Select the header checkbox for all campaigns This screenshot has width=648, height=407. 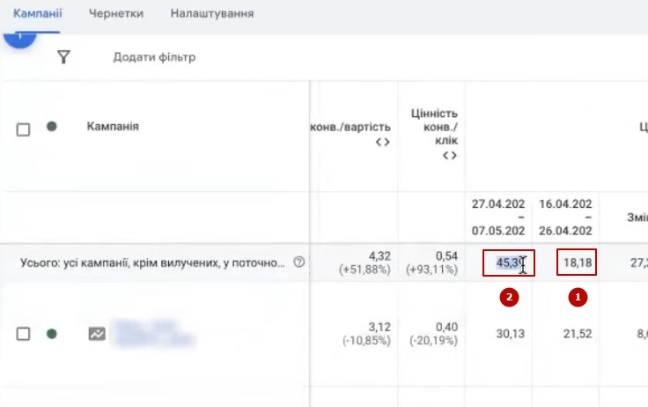pyautogui.click(x=24, y=128)
